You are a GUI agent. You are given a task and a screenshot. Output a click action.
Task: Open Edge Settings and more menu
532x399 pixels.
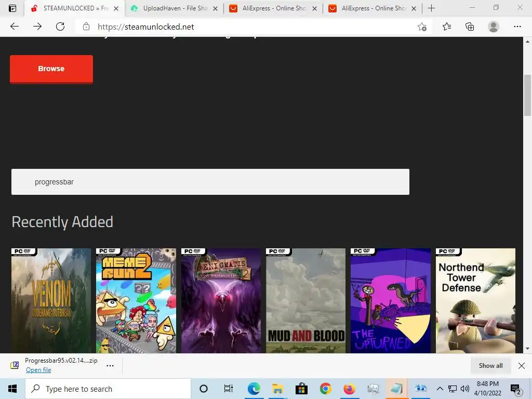pyautogui.click(x=517, y=26)
